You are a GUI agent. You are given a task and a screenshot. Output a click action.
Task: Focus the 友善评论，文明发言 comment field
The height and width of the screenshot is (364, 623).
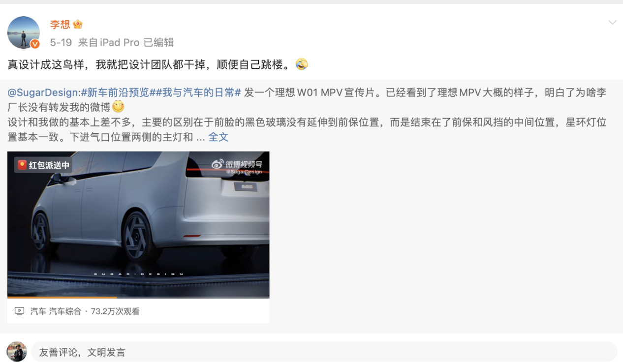tap(324, 352)
